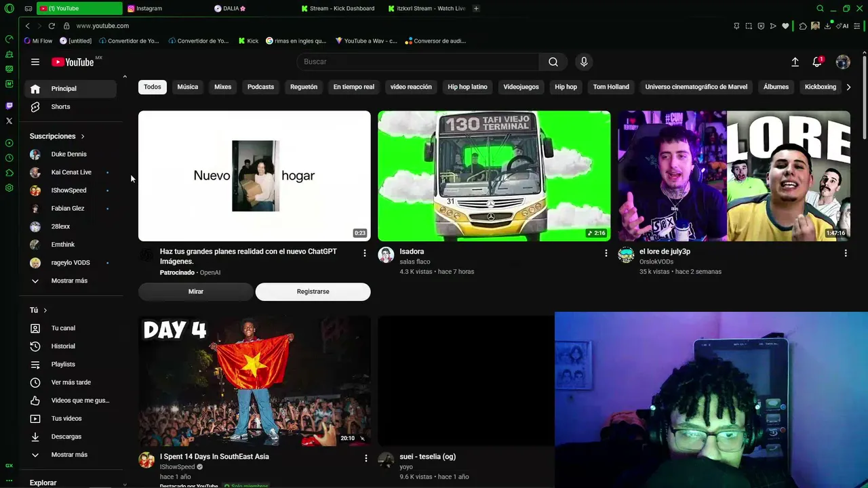This screenshot has height=488, width=868.
Task: Open the Mi Flow bookmark
Action: tap(38, 41)
